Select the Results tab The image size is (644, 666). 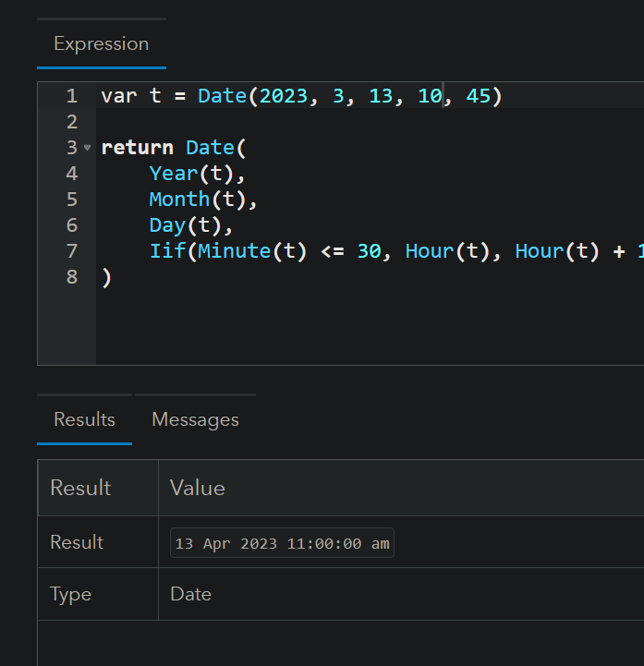tap(84, 419)
